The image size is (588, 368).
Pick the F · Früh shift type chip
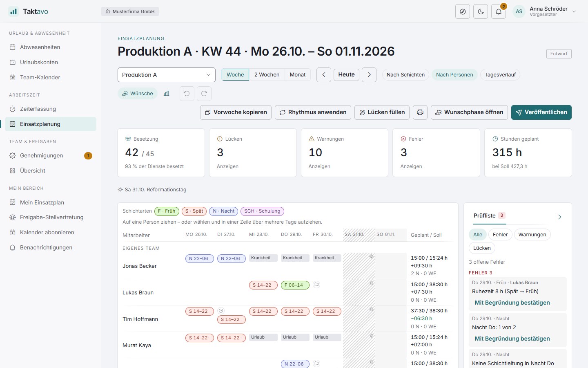167,211
